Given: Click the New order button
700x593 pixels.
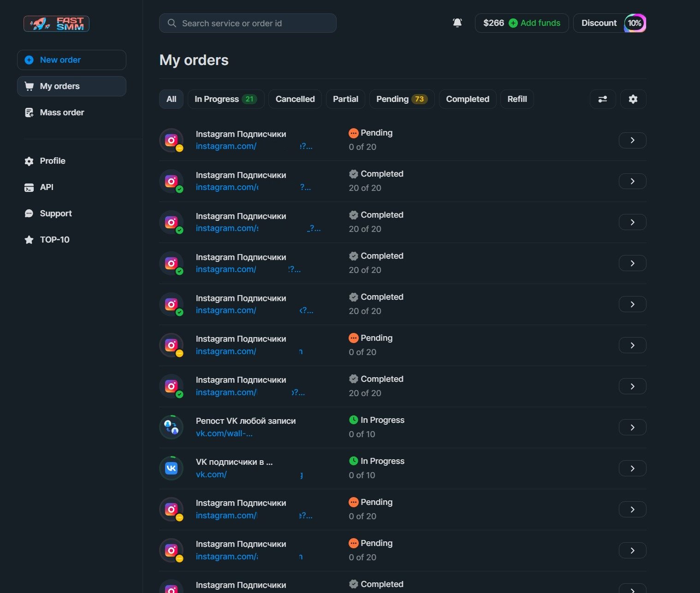Looking at the screenshot, I should click(x=71, y=60).
